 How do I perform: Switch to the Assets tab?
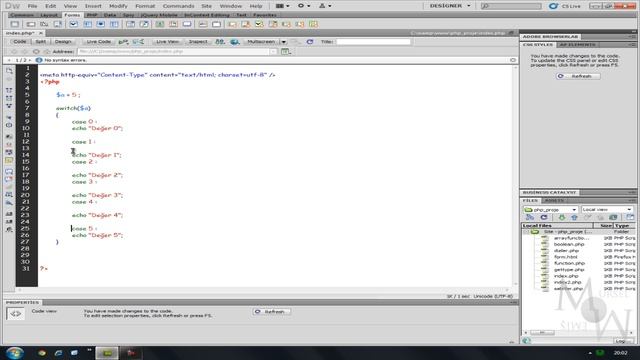pyautogui.click(x=554, y=200)
